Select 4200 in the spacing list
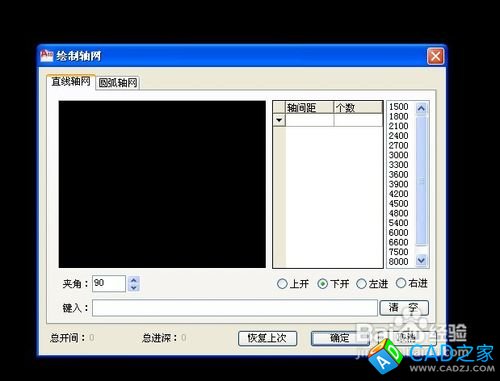500x381 pixels. click(x=398, y=194)
